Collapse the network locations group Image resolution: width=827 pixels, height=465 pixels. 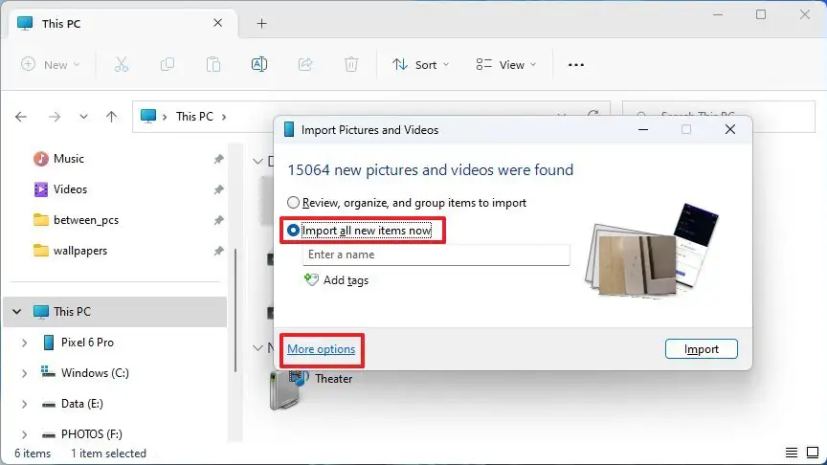coord(257,348)
